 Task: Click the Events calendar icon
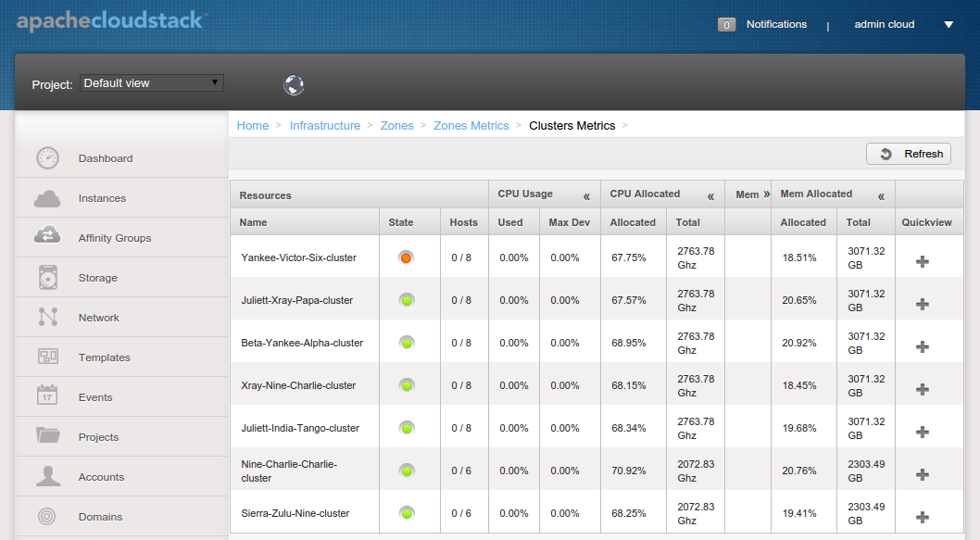47,395
